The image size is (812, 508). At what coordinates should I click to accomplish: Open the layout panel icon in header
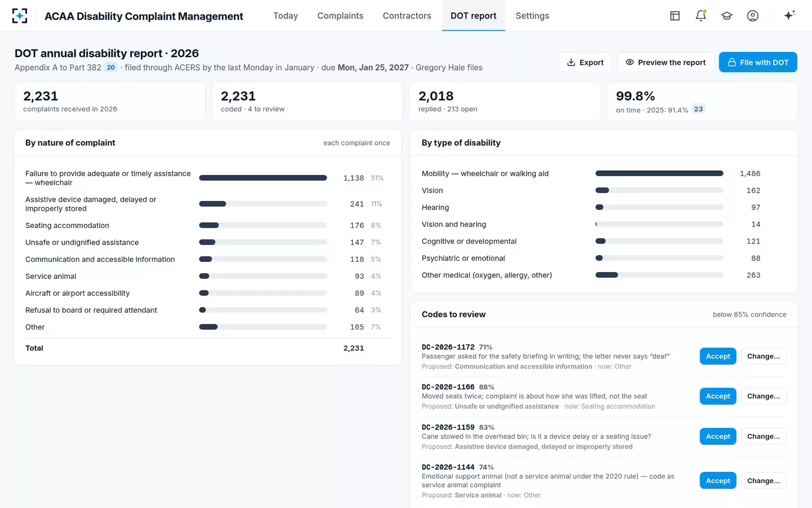click(x=675, y=16)
